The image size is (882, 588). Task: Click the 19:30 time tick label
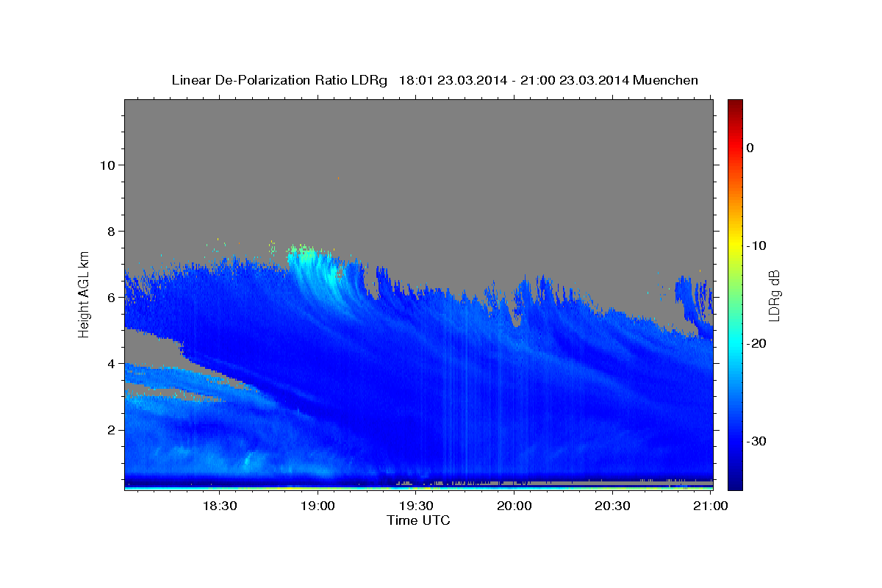coord(415,506)
